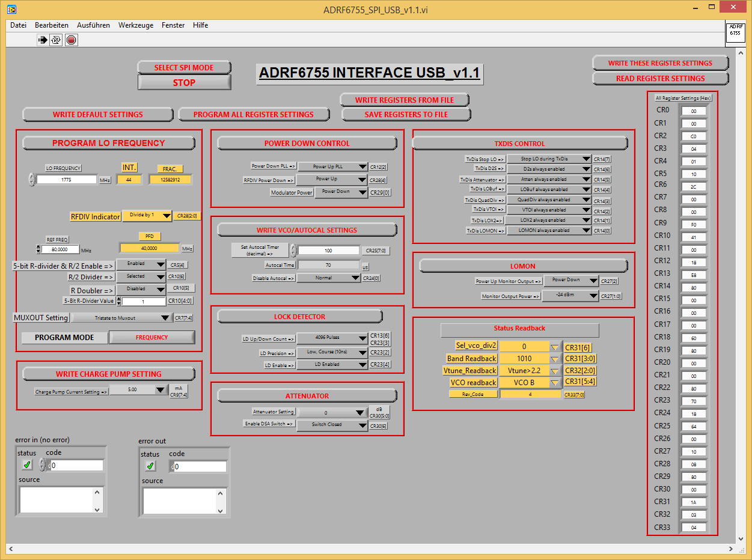Click the Set Autocal Timer stepper
Image resolution: width=752 pixels, height=560 pixels.
[x=293, y=250]
